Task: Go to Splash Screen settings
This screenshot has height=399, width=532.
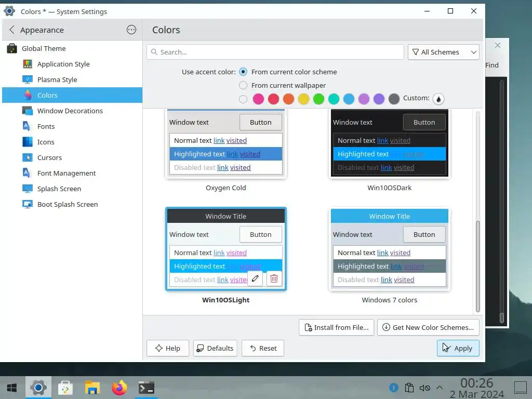Action: 72,189
